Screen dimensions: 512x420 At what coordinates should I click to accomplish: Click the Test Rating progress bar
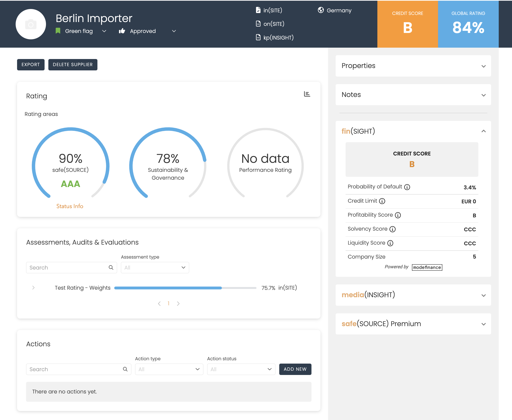(185, 288)
